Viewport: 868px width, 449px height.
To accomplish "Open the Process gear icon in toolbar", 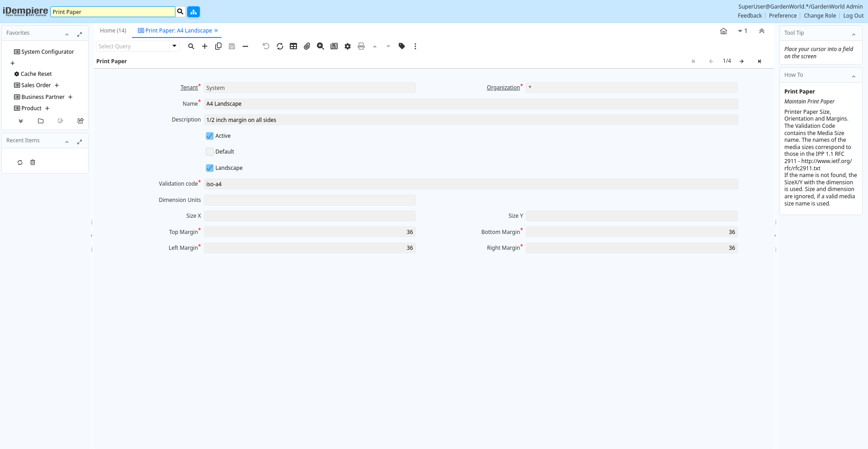I will (x=348, y=46).
